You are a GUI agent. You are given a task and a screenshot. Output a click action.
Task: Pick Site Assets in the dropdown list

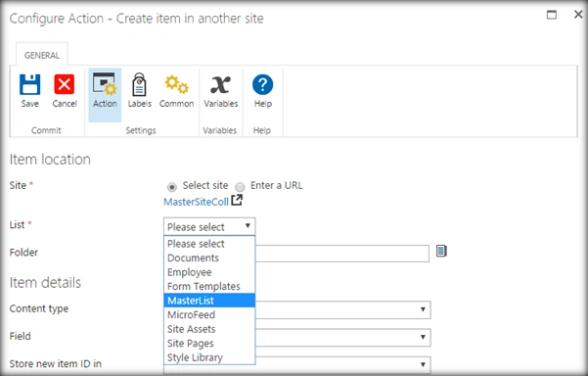[x=209, y=329]
